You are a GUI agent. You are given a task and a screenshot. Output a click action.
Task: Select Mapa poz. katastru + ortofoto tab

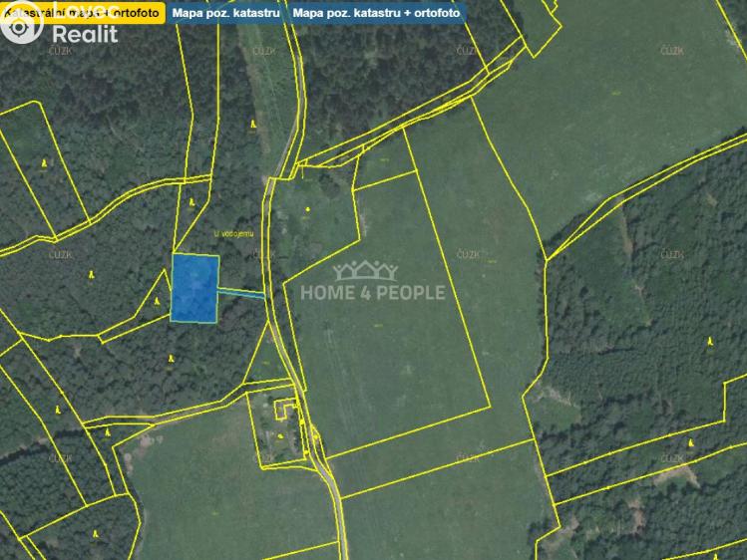coord(376,13)
